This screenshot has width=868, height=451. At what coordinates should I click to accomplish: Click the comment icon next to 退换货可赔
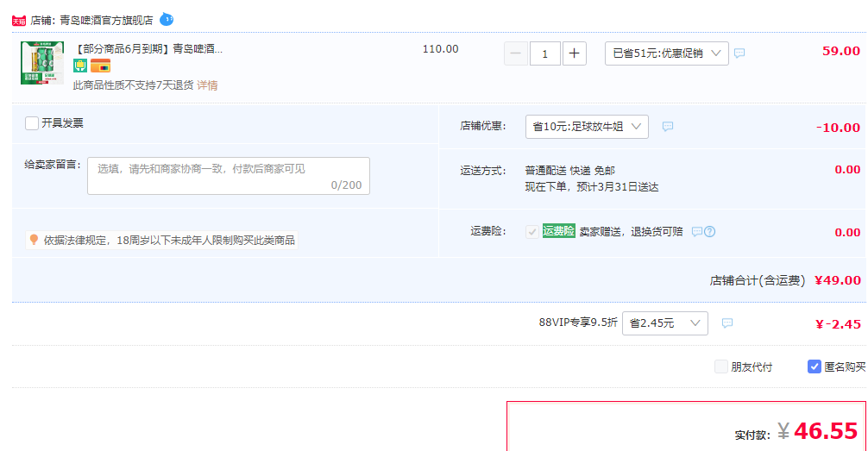point(697,232)
